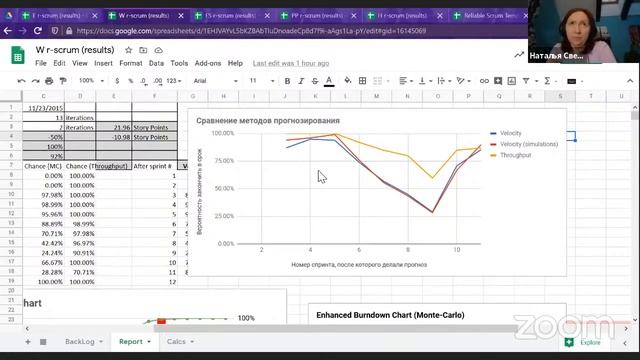Format as percent with % icon
Image resolution: width=640 pixels, height=360 pixels.
tap(131, 81)
